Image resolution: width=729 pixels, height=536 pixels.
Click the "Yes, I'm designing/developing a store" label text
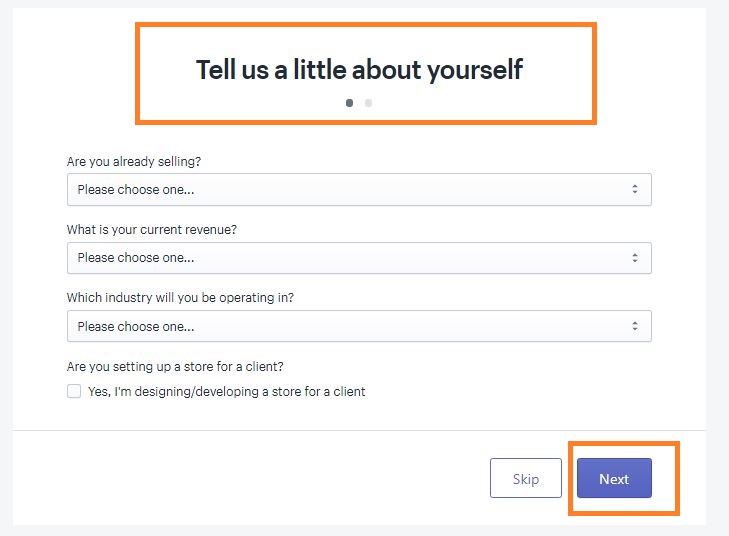[x=226, y=392]
